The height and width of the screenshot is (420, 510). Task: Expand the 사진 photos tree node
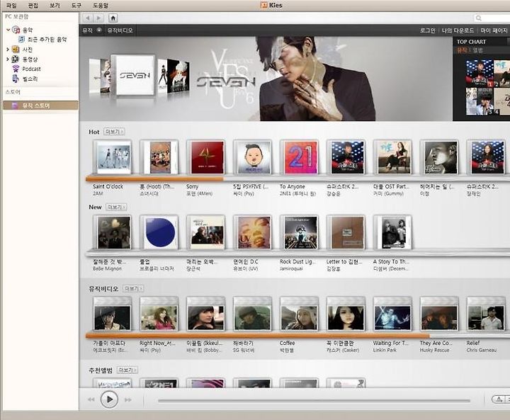click(8, 50)
